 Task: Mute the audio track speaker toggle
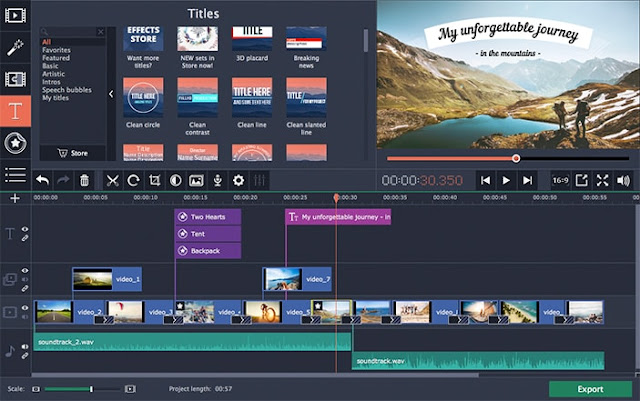25,346
